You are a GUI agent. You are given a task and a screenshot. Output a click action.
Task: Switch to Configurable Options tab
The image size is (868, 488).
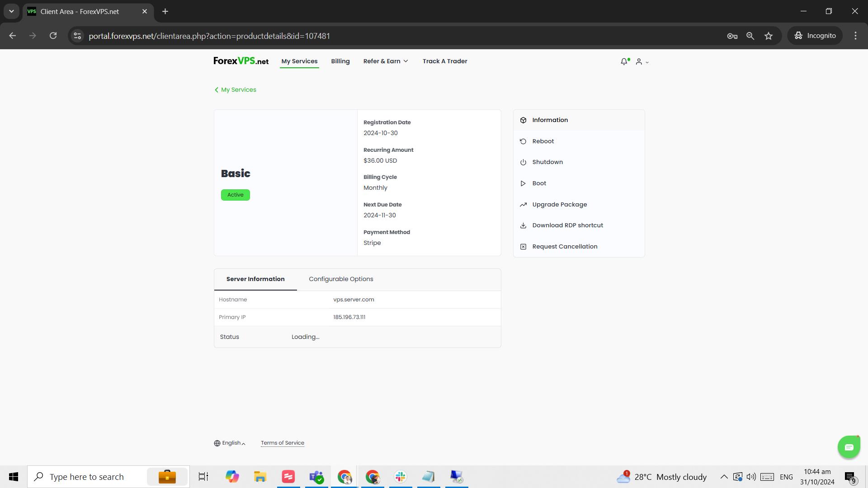(341, 279)
